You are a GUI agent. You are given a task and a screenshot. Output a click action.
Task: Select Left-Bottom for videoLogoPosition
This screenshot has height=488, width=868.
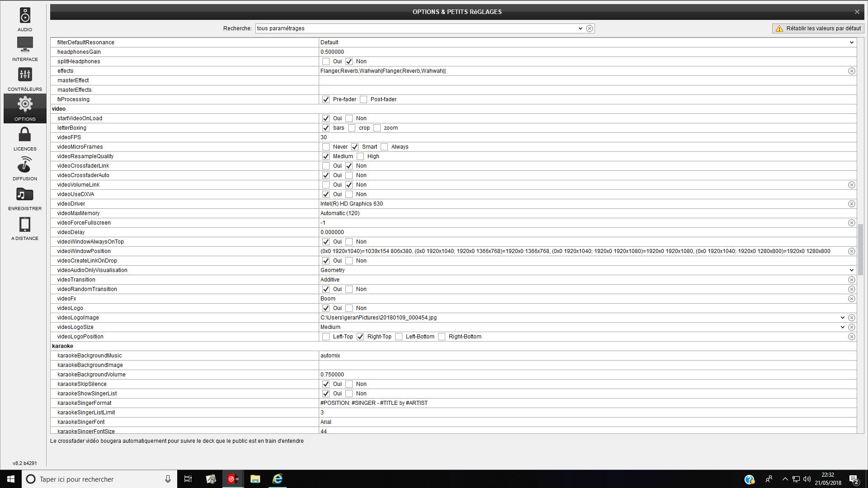[x=399, y=337]
